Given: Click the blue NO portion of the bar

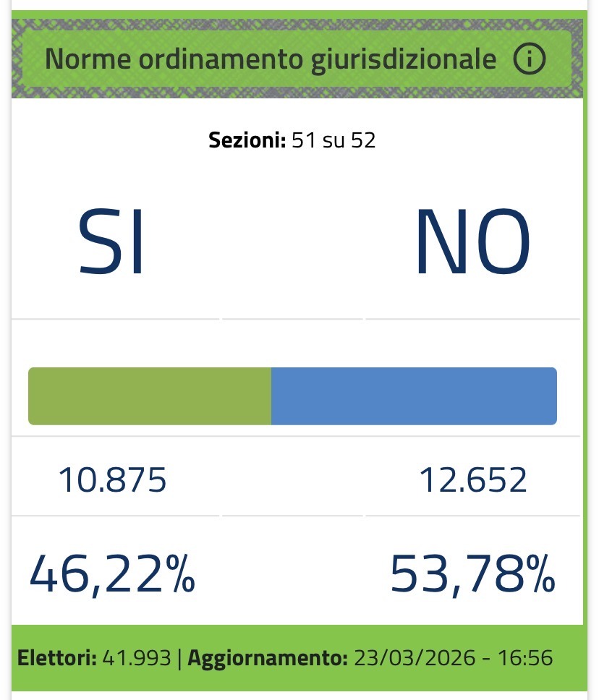Looking at the screenshot, I should point(414,396).
